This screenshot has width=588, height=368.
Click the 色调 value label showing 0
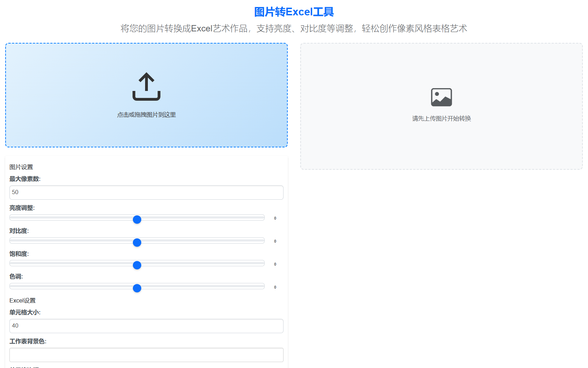275,287
